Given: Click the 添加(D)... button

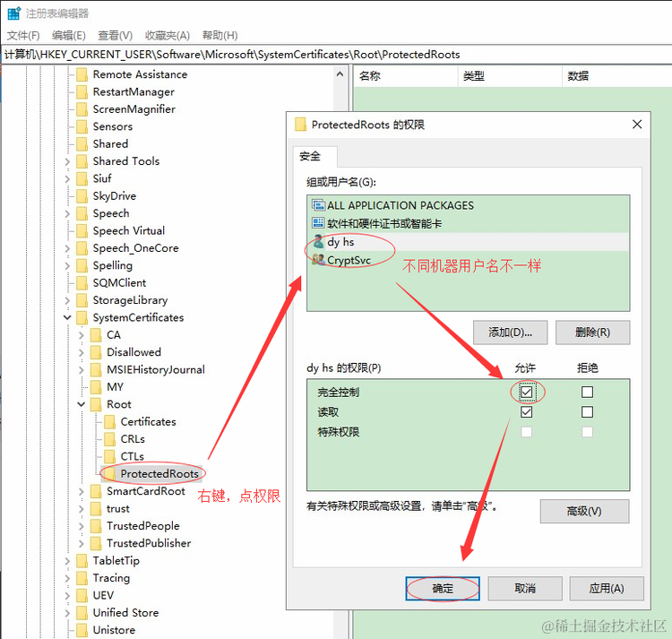Looking at the screenshot, I should pos(510,332).
